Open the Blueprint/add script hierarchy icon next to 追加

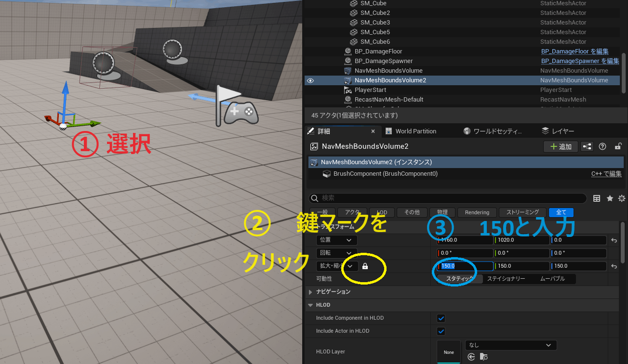pyautogui.click(x=587, y=146)
